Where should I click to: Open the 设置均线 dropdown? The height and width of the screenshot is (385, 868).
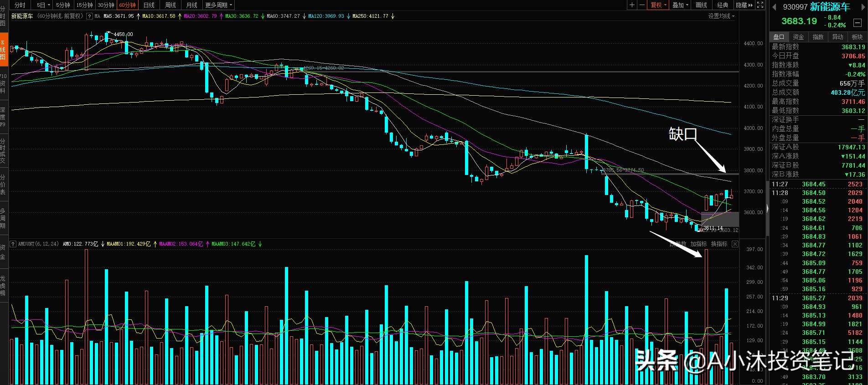(721, 16)
